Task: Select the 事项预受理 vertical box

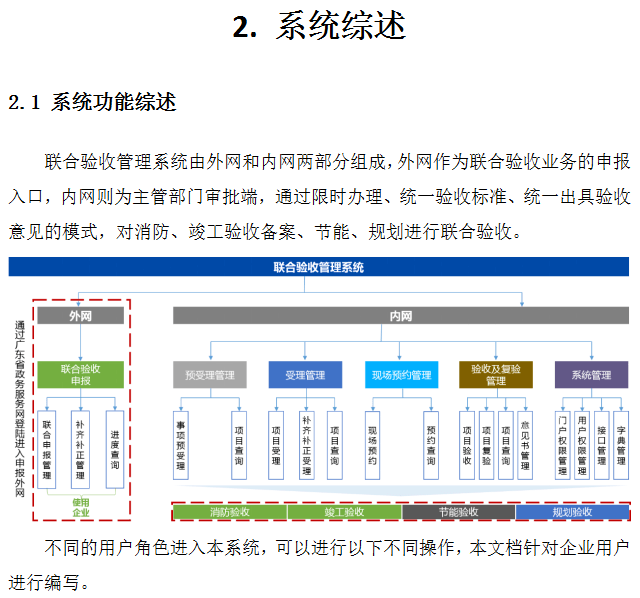Action: point(181,449)
